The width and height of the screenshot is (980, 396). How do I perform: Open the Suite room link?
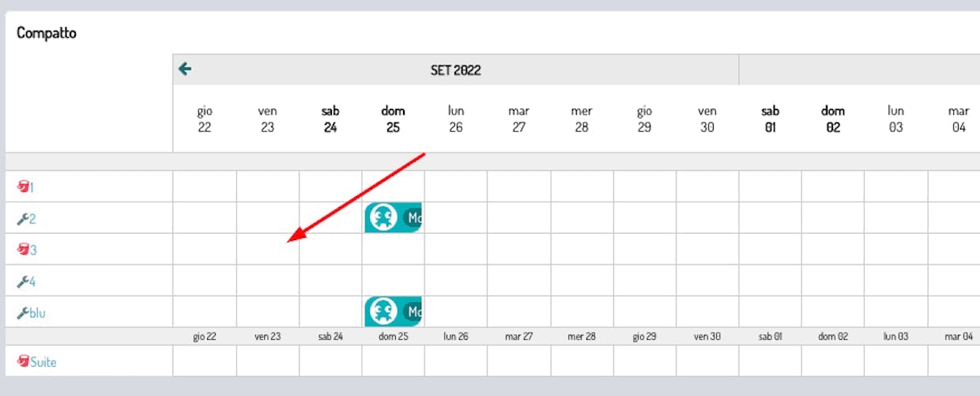tap(43, 362)
